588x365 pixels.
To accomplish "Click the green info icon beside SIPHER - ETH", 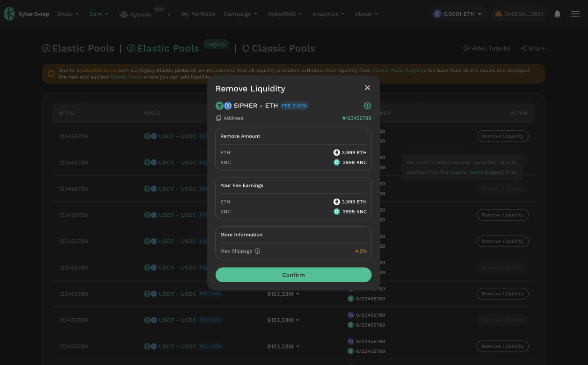I will click(367, 106).
